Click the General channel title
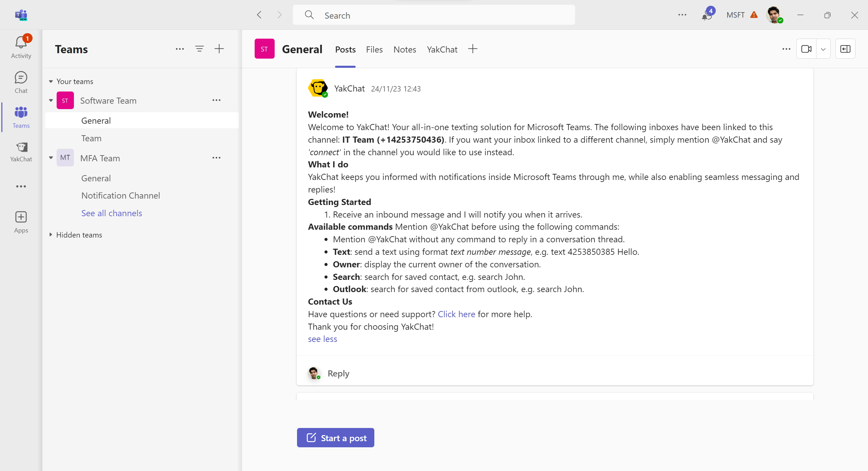The height and width of the screenshot is (471, 868). 302,49
